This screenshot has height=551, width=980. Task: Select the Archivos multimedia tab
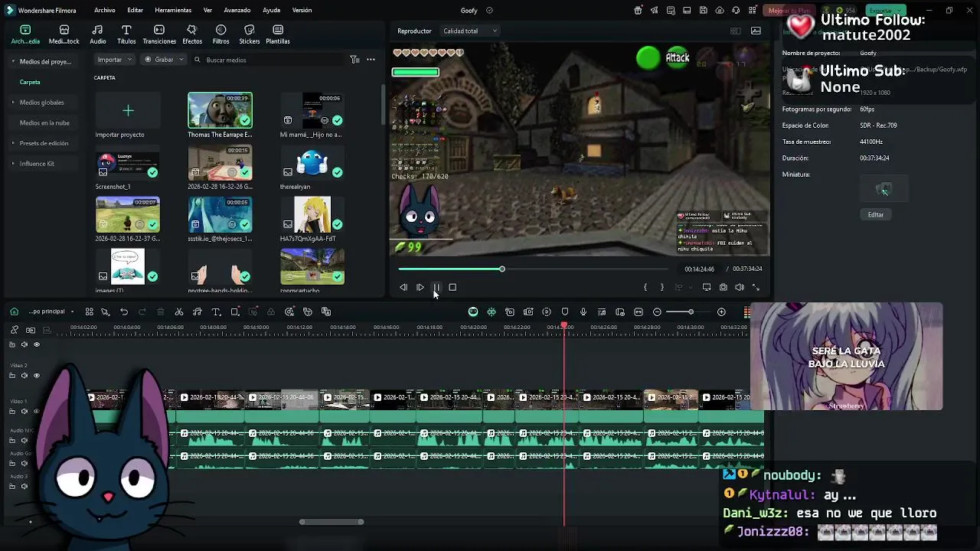coord(25,34)
